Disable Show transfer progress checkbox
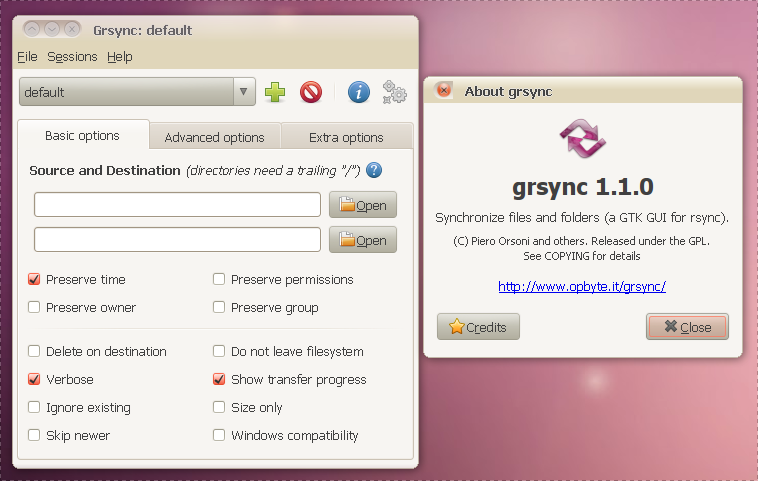Image resolution: width=758 pixels, height=481 pixels. pos(219,379)
